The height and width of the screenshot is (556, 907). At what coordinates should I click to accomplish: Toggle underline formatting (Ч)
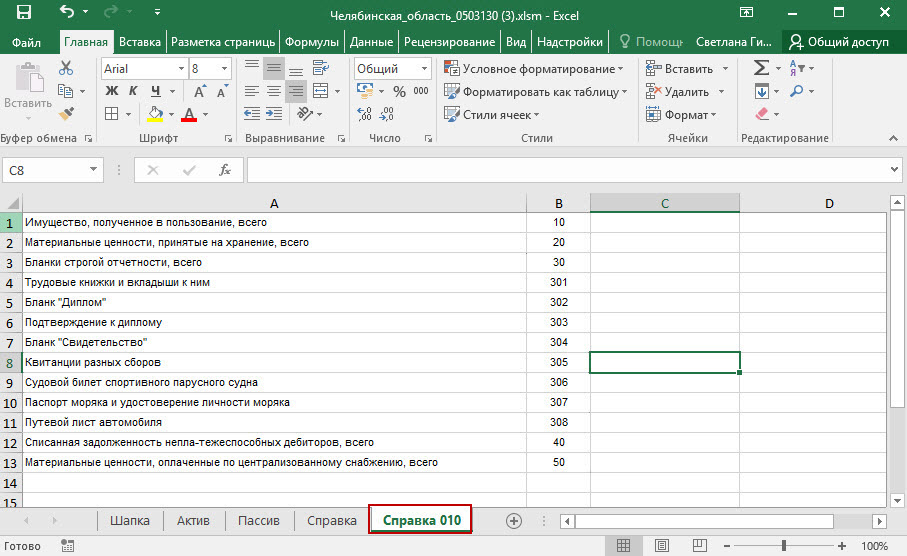point(156,91)
